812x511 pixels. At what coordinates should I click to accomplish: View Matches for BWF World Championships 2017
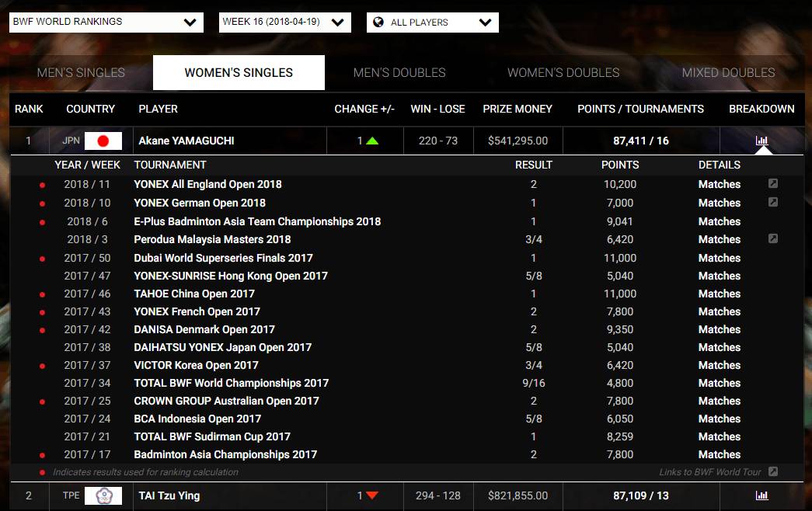coord(720,383)
